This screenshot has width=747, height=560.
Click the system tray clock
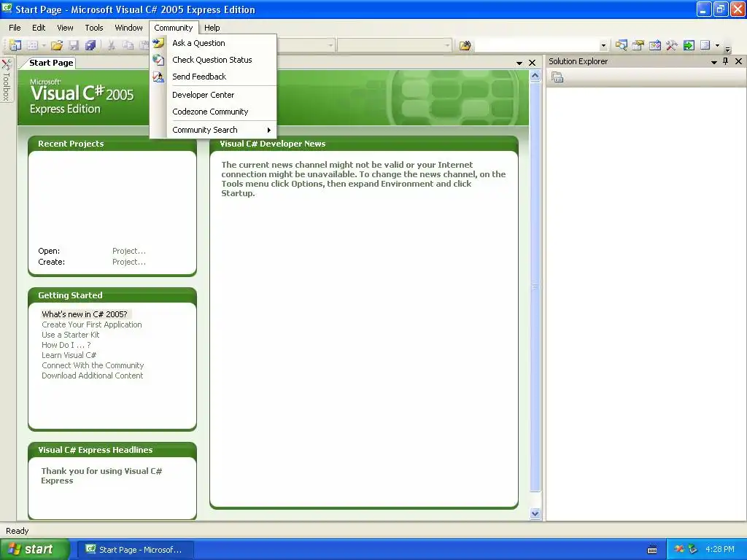pyautogui.click(x=720, y=549)
